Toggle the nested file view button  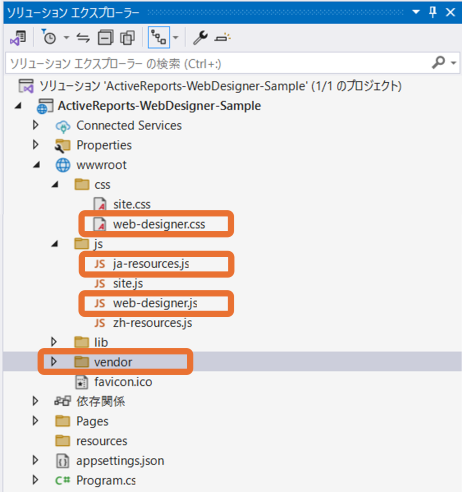click(x=159, y=37)
